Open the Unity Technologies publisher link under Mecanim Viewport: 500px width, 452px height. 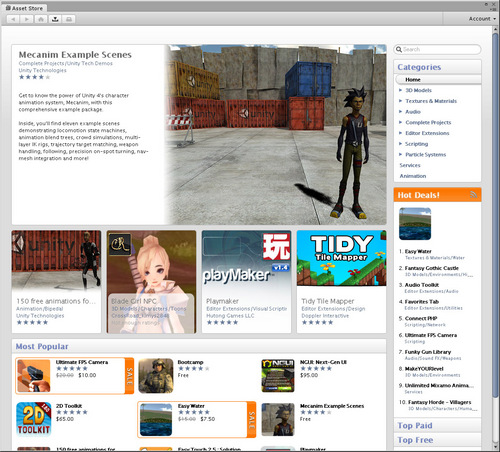click(x=42, y=70)
